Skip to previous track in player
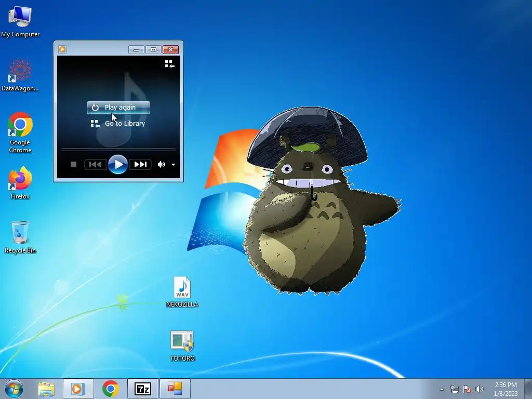The height and width of the screenshot is (399, 532). [96, 165]
